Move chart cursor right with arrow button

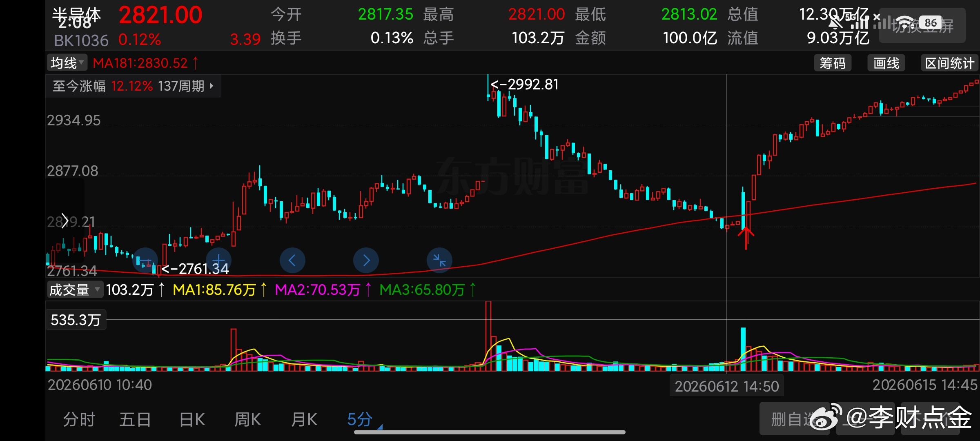366,261
